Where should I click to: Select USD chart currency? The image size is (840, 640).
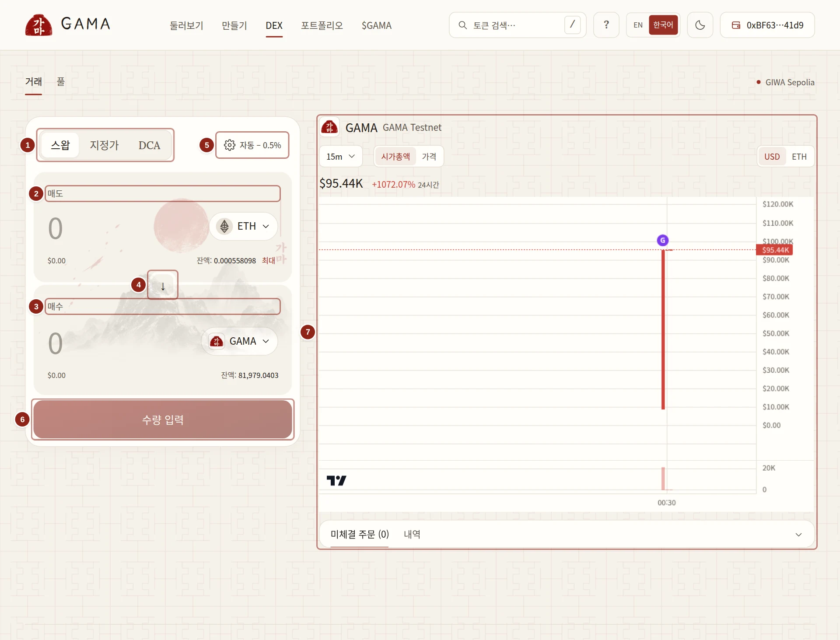click(x=772, y=157)
